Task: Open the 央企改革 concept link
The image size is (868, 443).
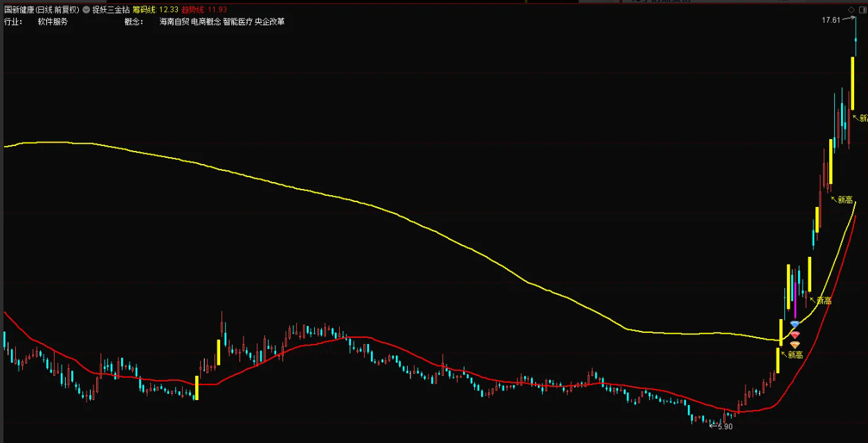Action: pyautogui.click(x=269, y=21)
